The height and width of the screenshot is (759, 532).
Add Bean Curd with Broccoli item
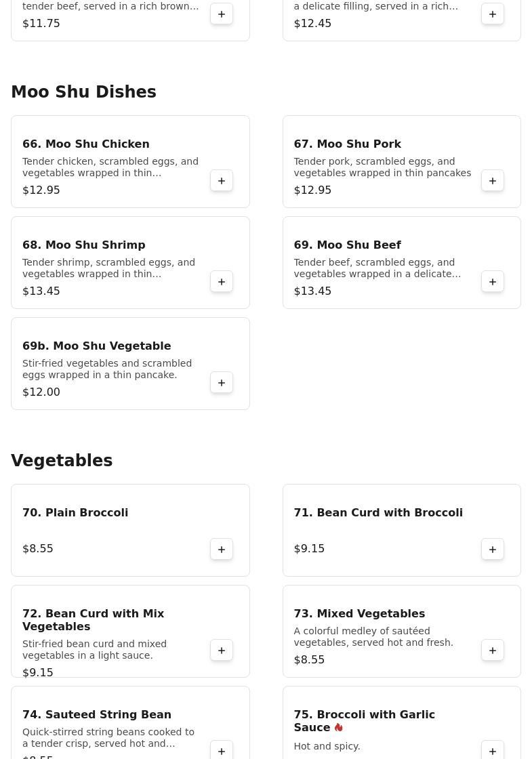pos(493,550)
